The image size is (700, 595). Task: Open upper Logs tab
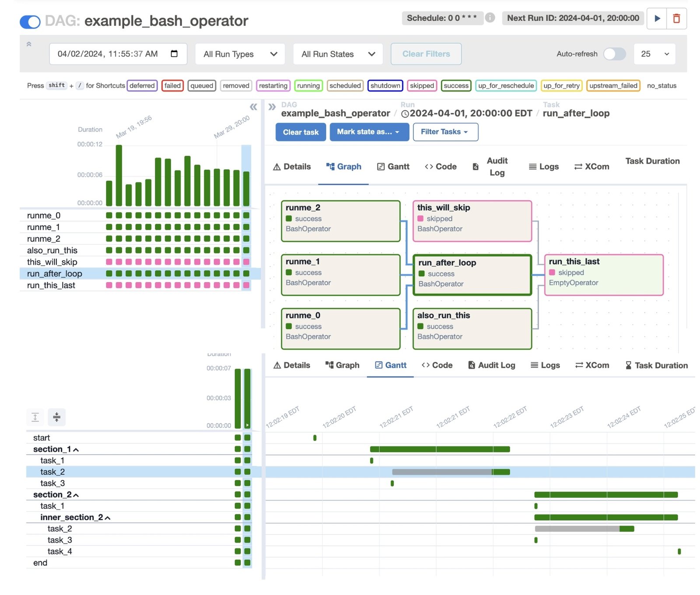pos(544,167)
